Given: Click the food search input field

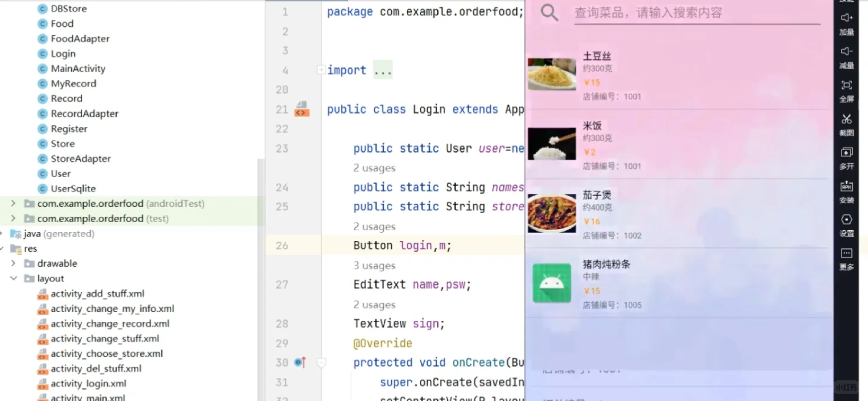Looking at the screenshot, I should coord(696,13).
